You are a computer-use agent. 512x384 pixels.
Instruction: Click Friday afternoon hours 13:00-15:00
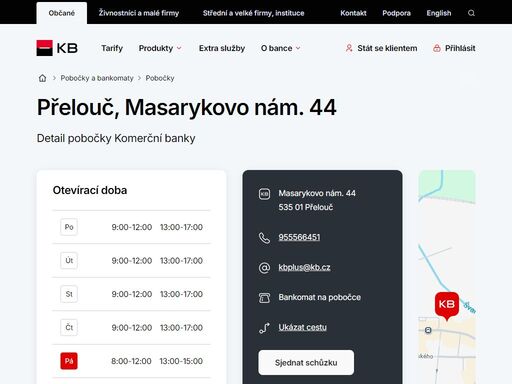pos(181,361)
